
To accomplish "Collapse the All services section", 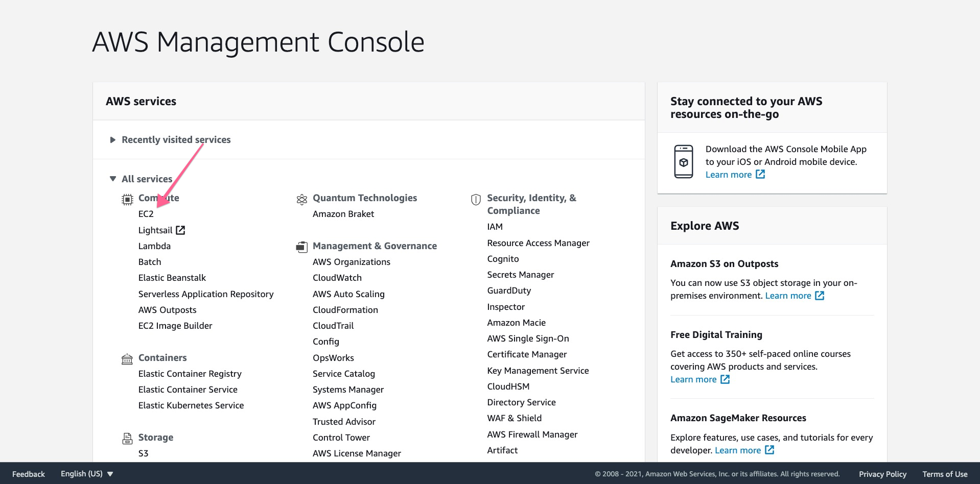I will click(x=141, y=179).
